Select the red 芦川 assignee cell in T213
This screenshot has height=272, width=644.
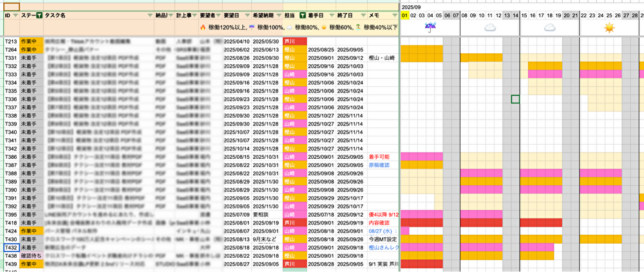tap(295, 41)
